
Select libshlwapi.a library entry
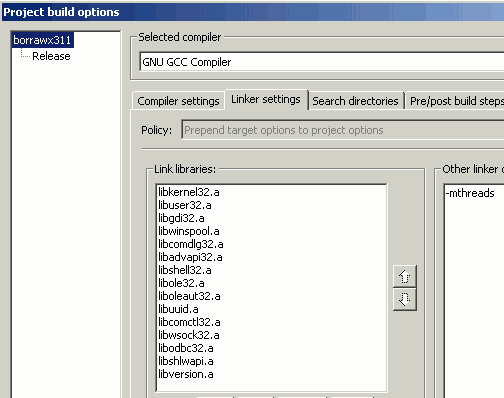pos(186,361)
